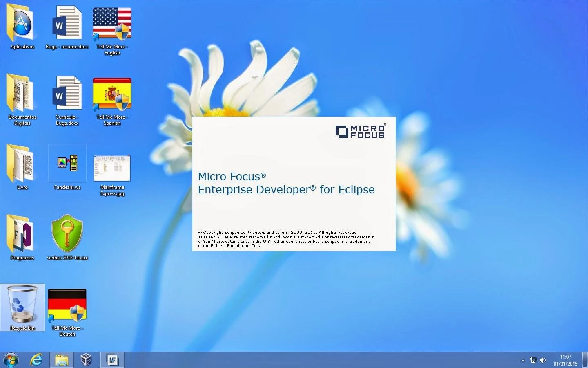Open network status tray icon
Screen dimensions: 588x368
pyautogui.click(x=533, y=360)
